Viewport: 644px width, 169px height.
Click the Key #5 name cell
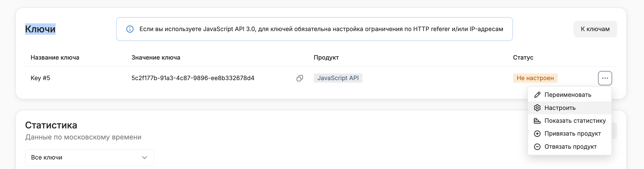(40, 78)
